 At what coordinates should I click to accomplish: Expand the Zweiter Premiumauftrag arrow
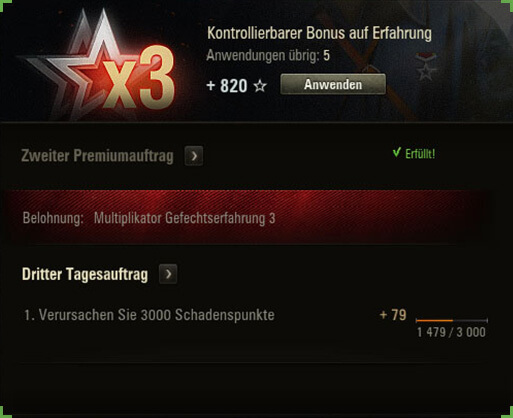[x=194, y=156]
